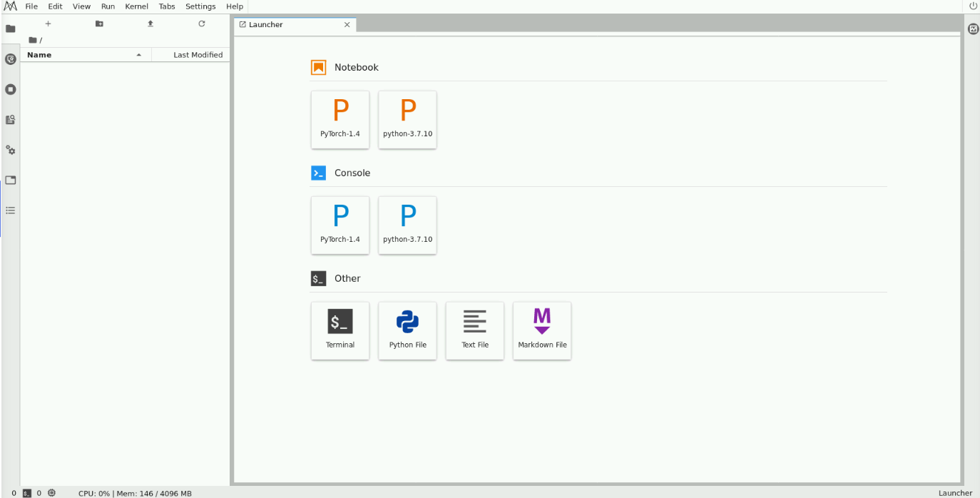
Task: Click the round badge icon below the file browser icon
Action: point(10,59)
